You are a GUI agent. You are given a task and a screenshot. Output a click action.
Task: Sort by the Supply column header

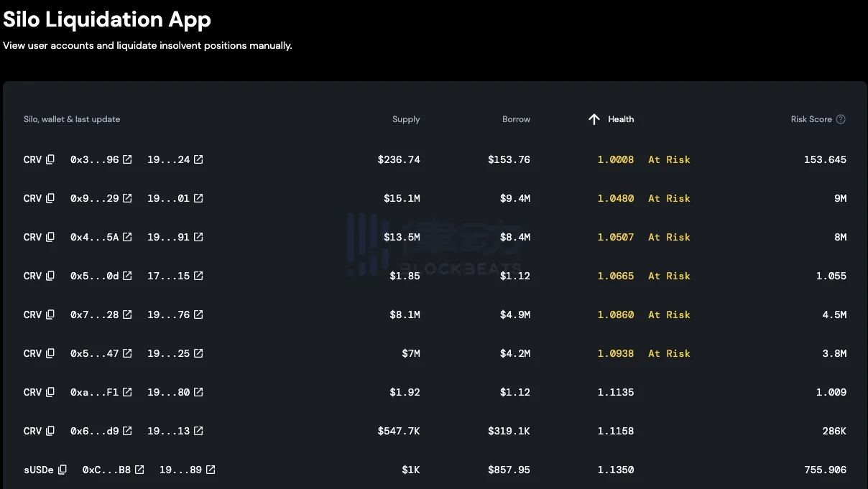tap(406, 119)
